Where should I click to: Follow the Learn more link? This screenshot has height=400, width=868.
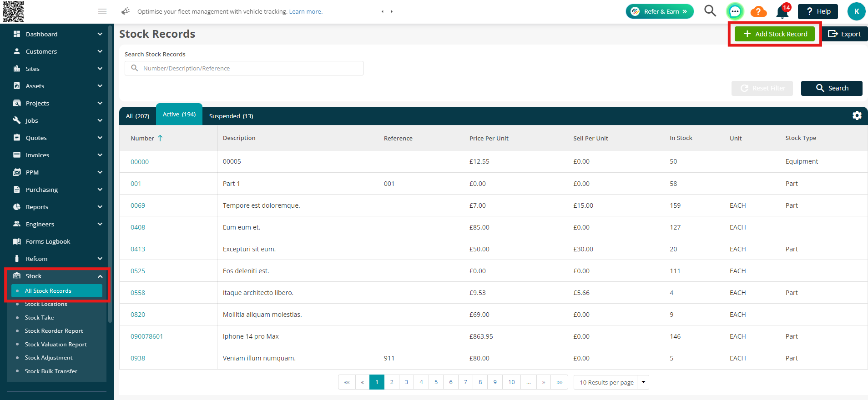[x=306, y=11]
